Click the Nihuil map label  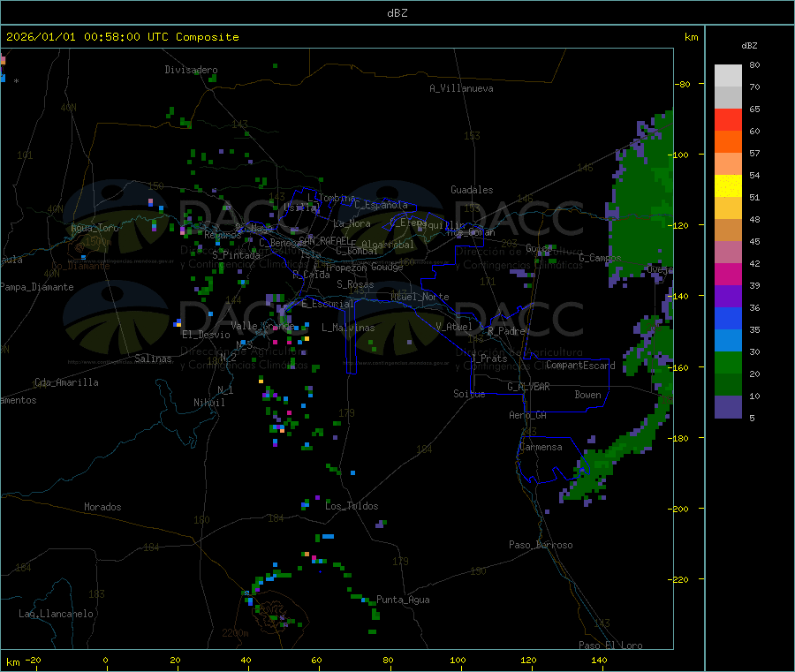point(208,403)
